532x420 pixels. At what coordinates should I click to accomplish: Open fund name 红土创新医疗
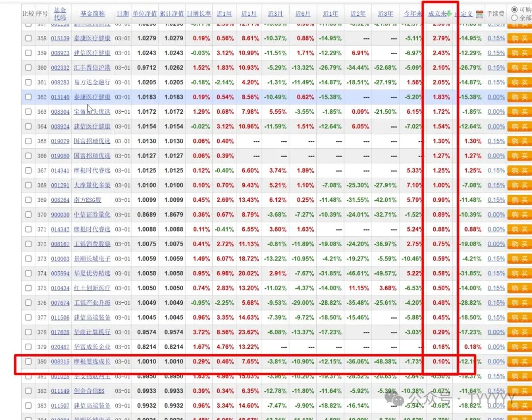(92, 288)
